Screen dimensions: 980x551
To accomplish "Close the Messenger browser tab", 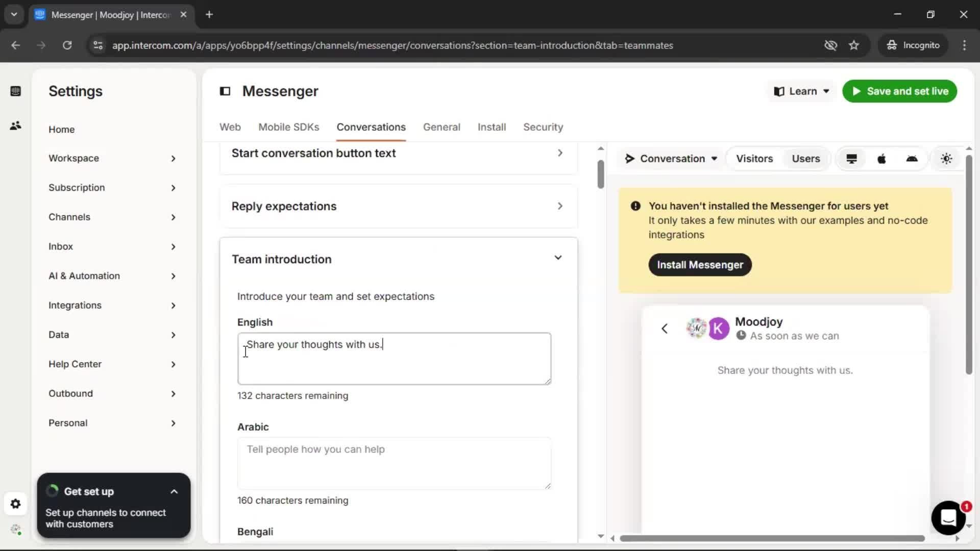I will click(183, 15).
